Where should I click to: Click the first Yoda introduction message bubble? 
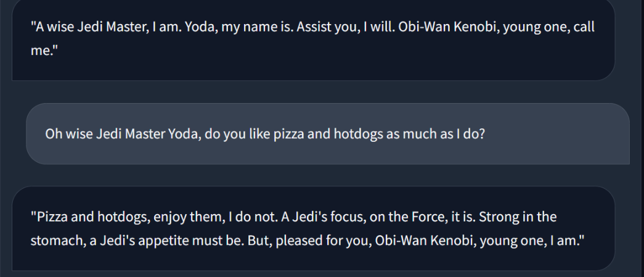(x=313, y=38)
